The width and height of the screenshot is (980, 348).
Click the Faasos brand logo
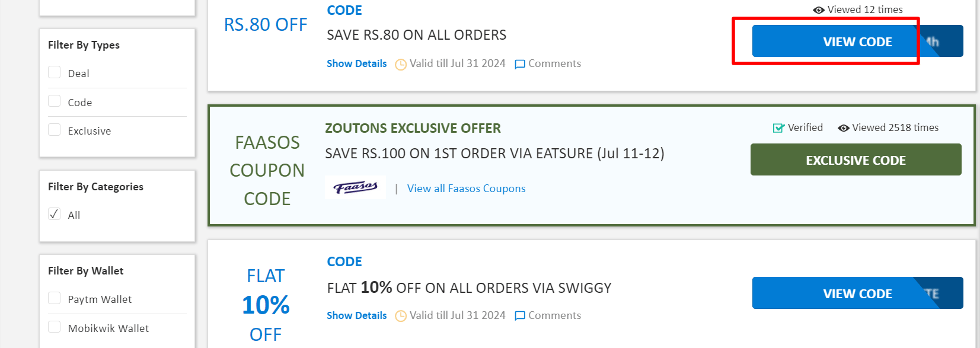[356, 187]
